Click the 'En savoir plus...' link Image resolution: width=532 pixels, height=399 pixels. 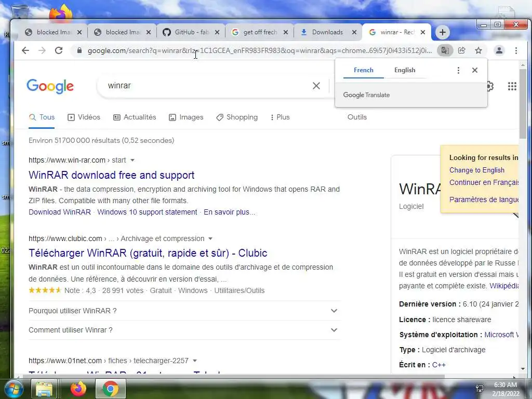point(229,212)
